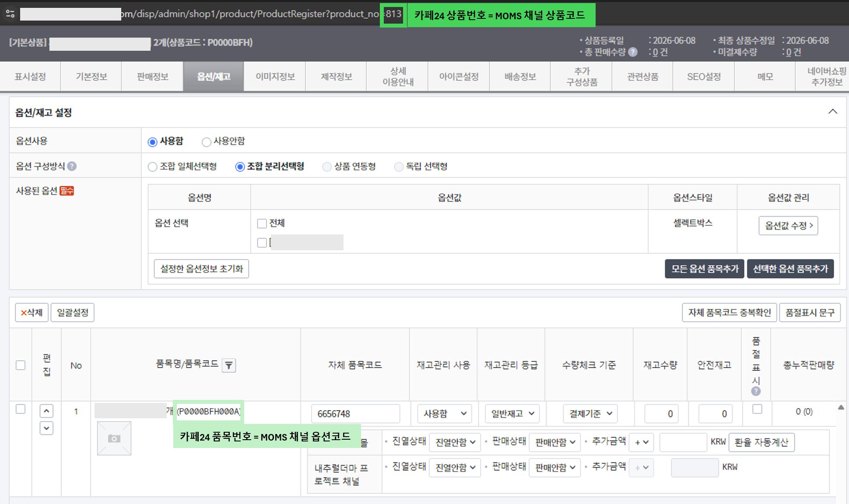Check the 전체 option value checkbox

click(x=262, y=224)
